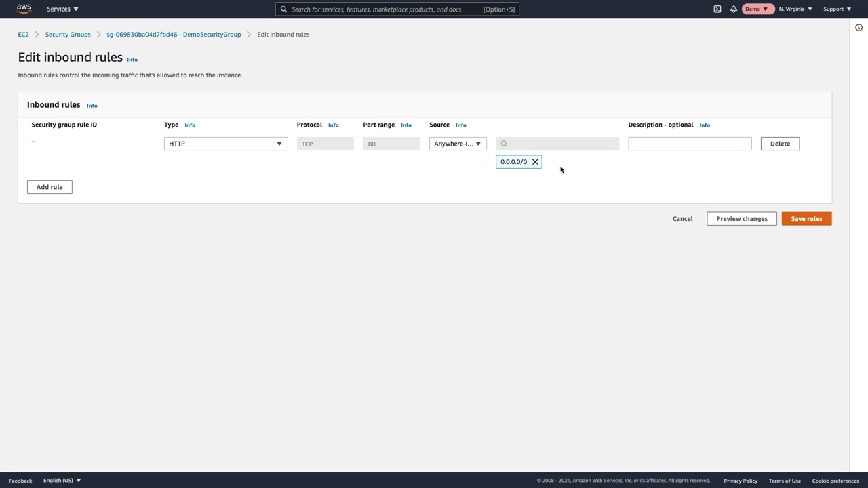The image size is (868, 488).
Task: Save the inbound rules
Action: point(806,219)
